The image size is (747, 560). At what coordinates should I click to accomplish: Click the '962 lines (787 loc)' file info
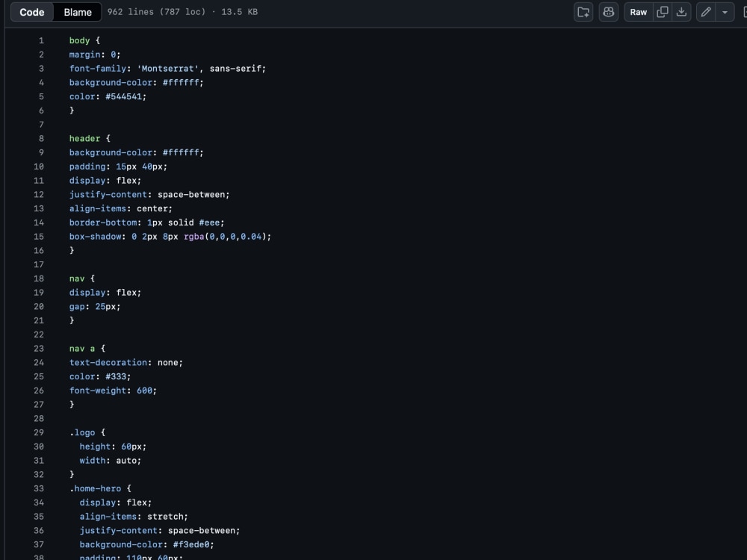[156, 12]
